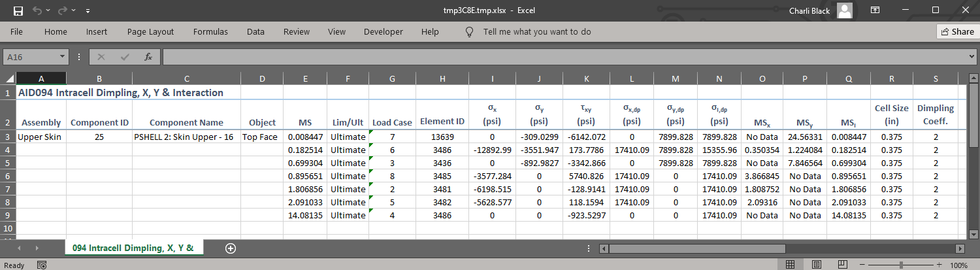Select MS value 0.182514 in column E

[304, 150]
